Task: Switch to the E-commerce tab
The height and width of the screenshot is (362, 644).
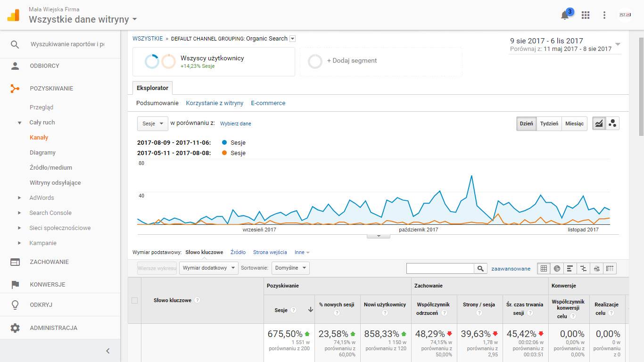Action: pos(268,103)
